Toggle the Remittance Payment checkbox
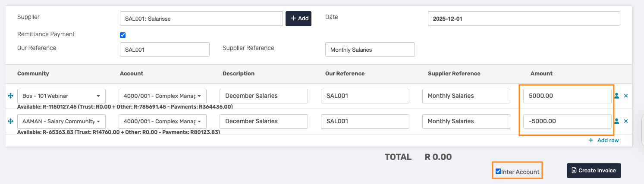The height and width of the screenshot is (184, 644). click(123, 35)
